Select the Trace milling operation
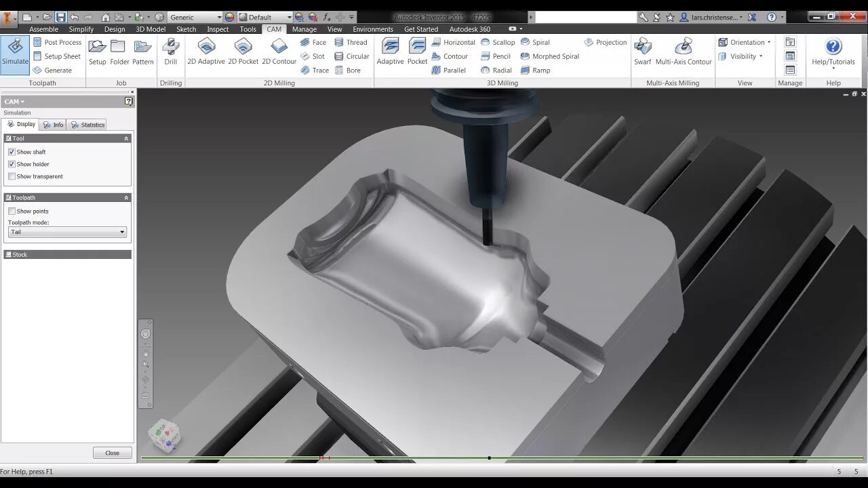 click(315, 70)
